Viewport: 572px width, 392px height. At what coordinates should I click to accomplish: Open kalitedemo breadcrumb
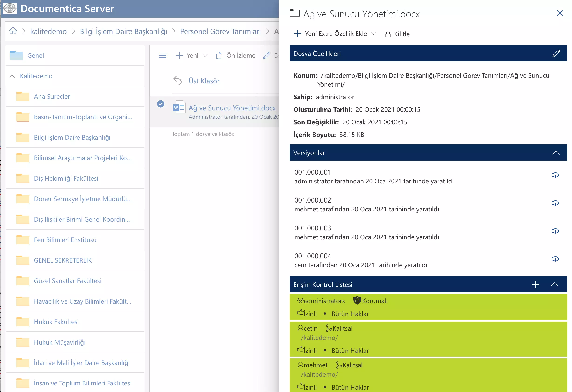coord(48,31)
